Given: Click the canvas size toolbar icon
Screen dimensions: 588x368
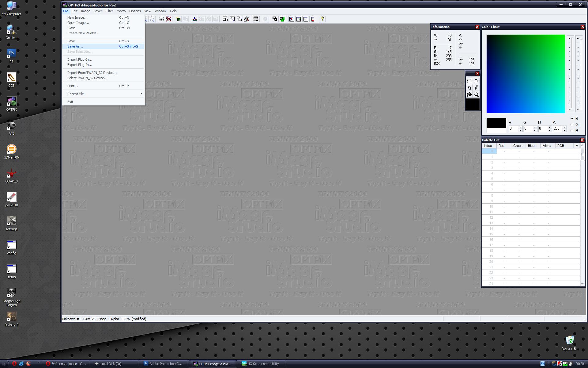Looking at the screenshot, I should [225, 19].
